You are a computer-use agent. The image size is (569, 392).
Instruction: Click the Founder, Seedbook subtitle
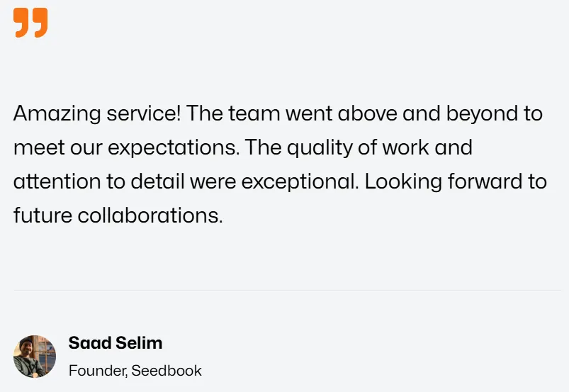pyautogui.click(x=135, y=371)
